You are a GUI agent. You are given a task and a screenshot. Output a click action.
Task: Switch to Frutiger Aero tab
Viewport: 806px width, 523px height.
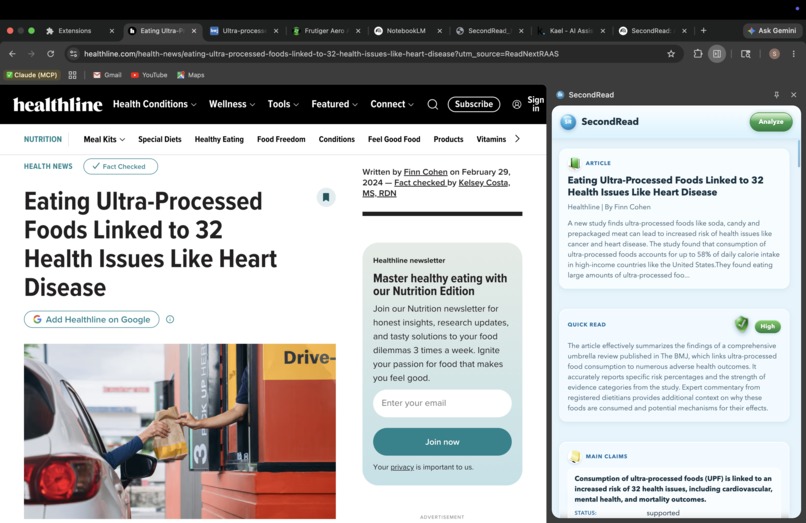[x=321, y=31]
